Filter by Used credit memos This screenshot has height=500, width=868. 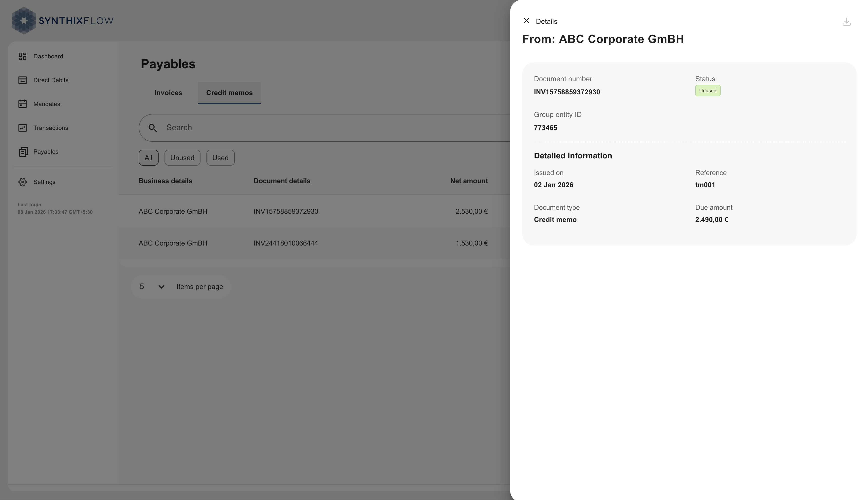click(220, 158)
